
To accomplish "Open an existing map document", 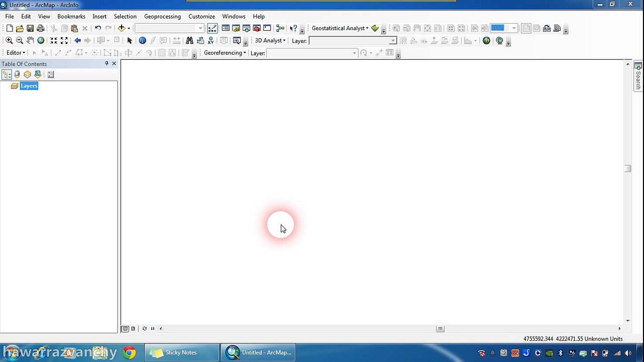I will [x=20, y=29].
